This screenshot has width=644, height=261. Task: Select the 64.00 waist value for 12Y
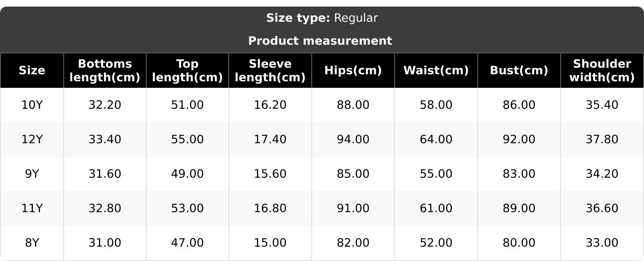436,140
